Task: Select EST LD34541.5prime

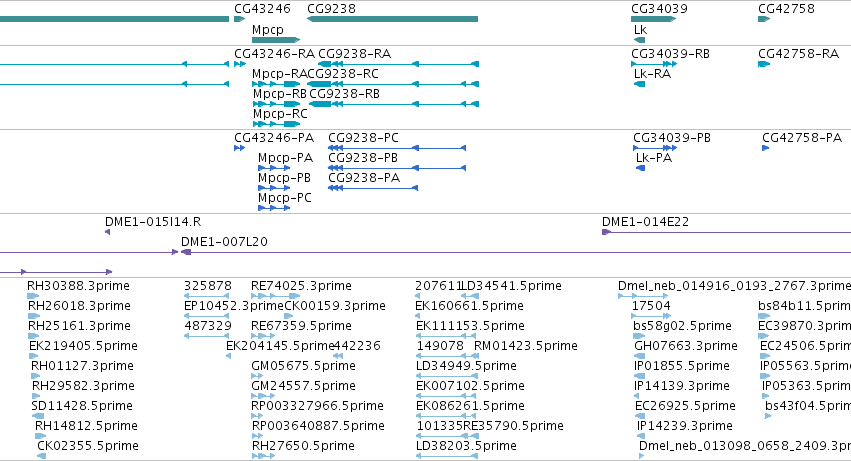Action: click(x=511, y=286)
